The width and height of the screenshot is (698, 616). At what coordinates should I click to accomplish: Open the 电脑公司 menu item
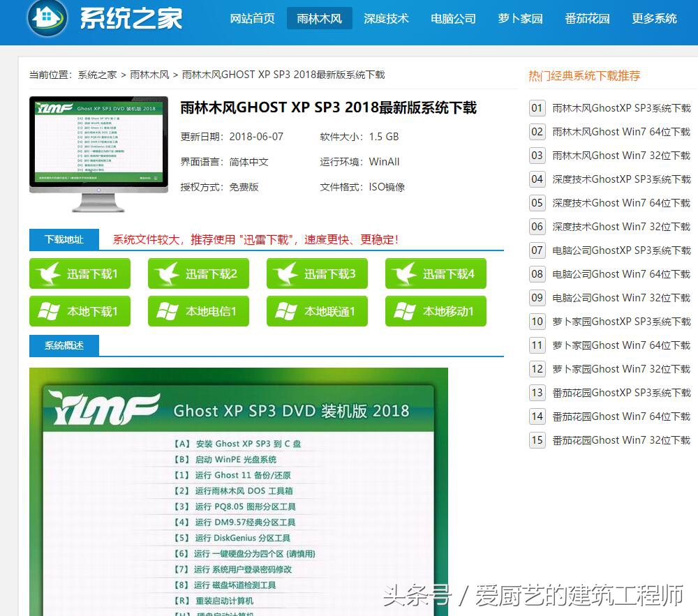(452, 19)
